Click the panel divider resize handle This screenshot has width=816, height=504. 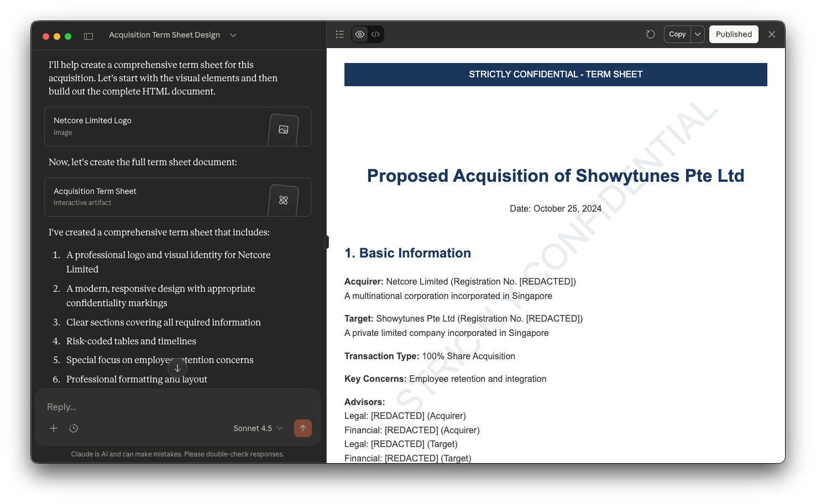tap(326, 242)
